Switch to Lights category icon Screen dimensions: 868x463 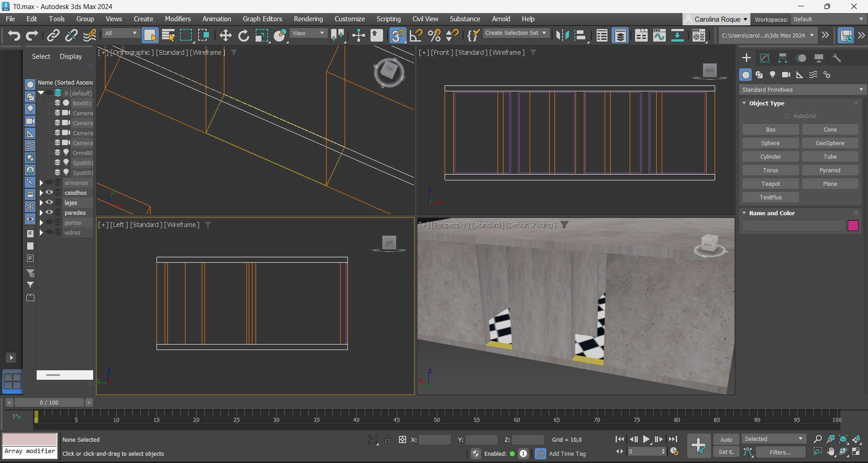point(773,75)
